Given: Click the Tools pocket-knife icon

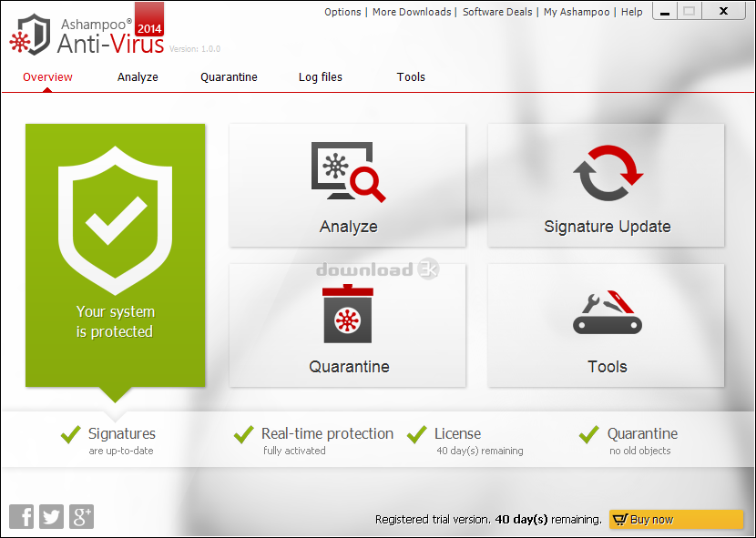Looking at the screenshot, I should click(607, 312).
